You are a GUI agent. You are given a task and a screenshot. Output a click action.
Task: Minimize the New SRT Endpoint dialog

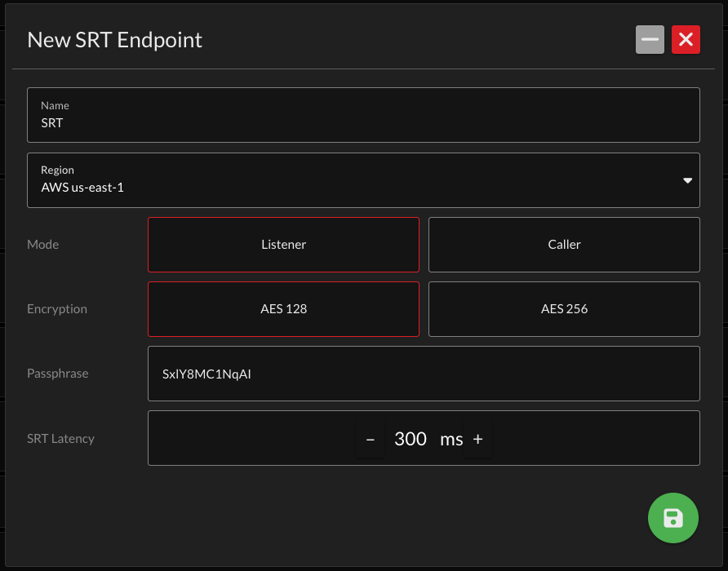(650, 39)
